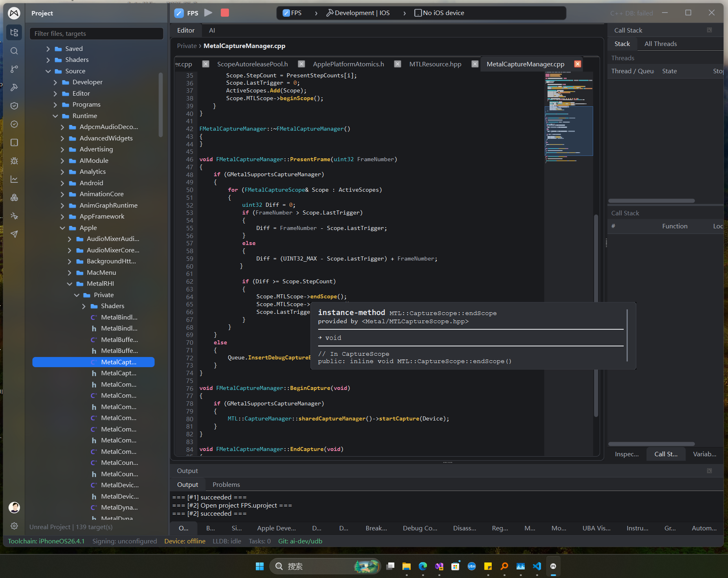Expand the AIModule folder
Screen dimensions: 728x578
tap(62, 161)
